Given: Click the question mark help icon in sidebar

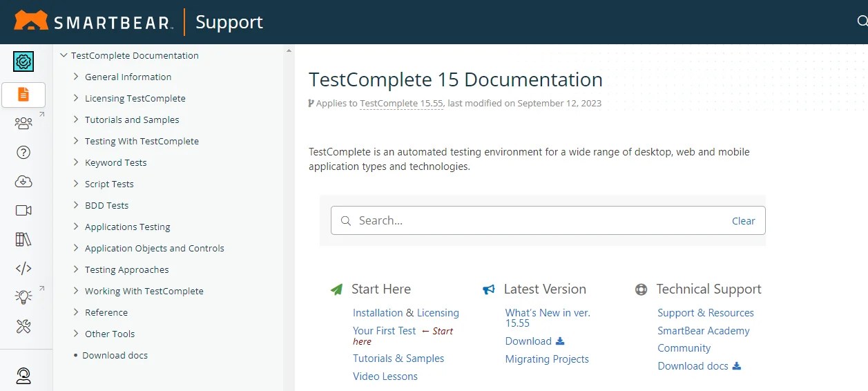Looking at the screenshot, I should pos(23,153).
